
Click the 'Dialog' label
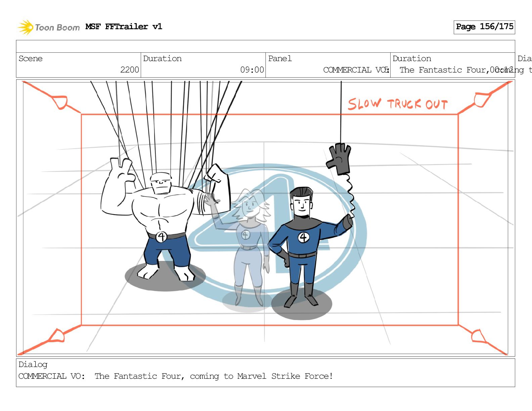pos(33,364)
